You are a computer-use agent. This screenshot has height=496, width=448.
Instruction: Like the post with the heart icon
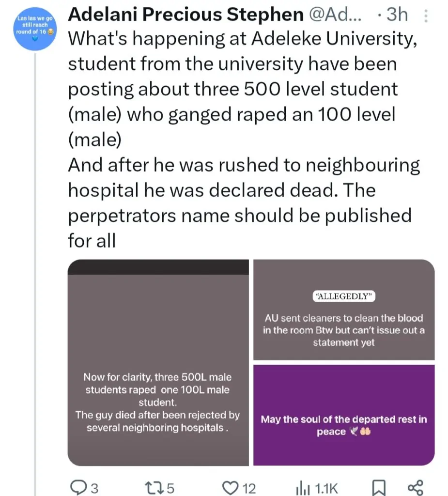232,487
